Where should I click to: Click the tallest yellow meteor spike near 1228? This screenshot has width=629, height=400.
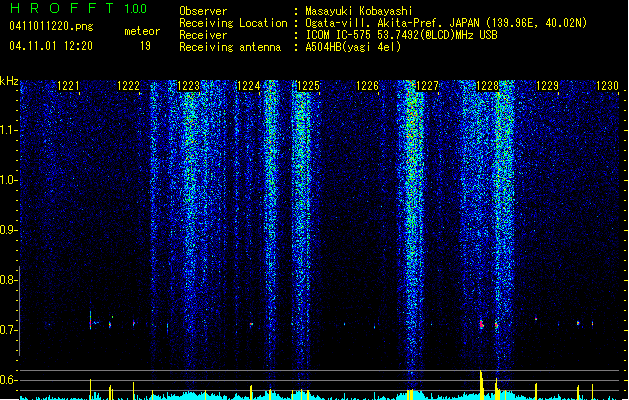pyautogui.click(x=481, y=385)
